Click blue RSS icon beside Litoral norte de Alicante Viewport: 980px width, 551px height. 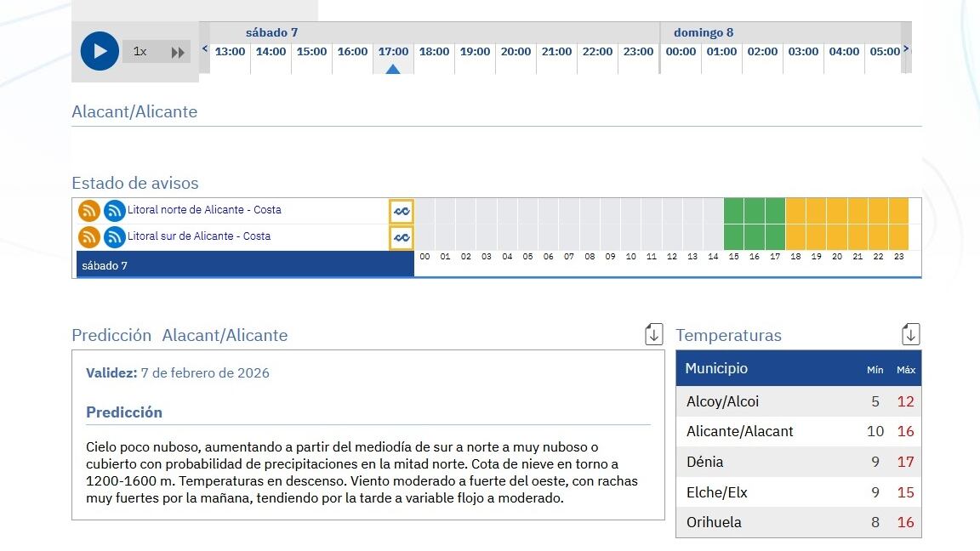(114, 210)
